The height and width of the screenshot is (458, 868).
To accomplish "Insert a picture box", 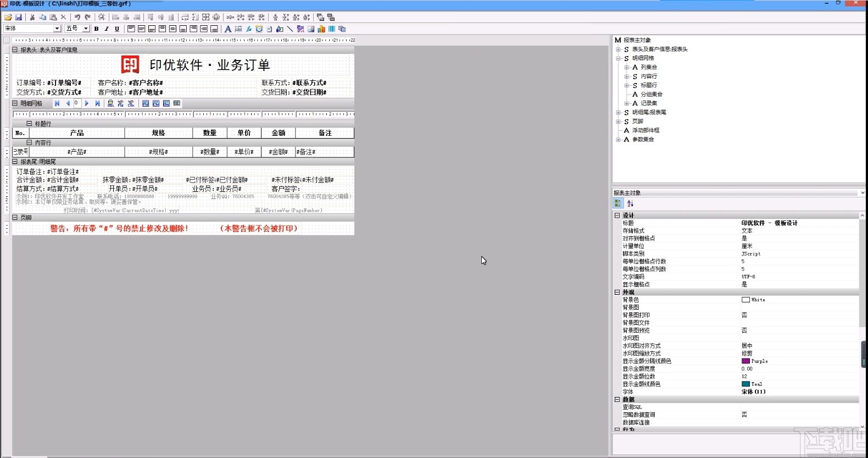I will (311, 29).
